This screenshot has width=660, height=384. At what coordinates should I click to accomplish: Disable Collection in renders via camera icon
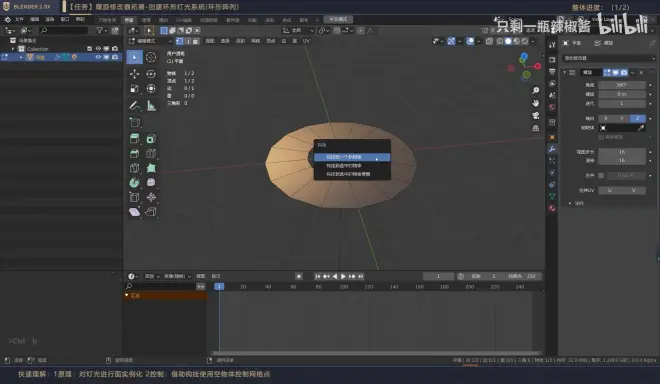point(115,49)
